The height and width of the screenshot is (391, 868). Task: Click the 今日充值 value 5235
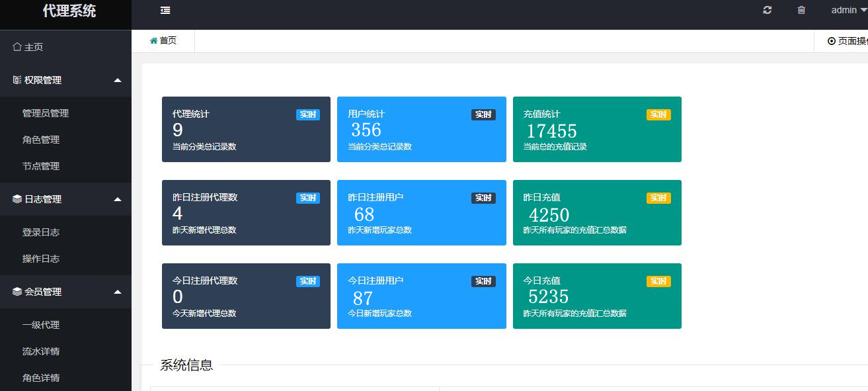coord(549,296)
